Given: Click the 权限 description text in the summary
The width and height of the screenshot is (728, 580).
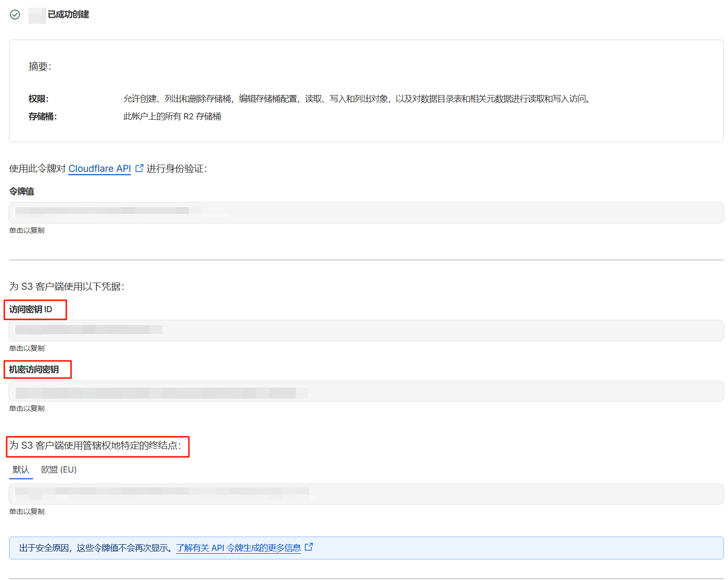Looking at the screenshot, I should tap(357, 99).
